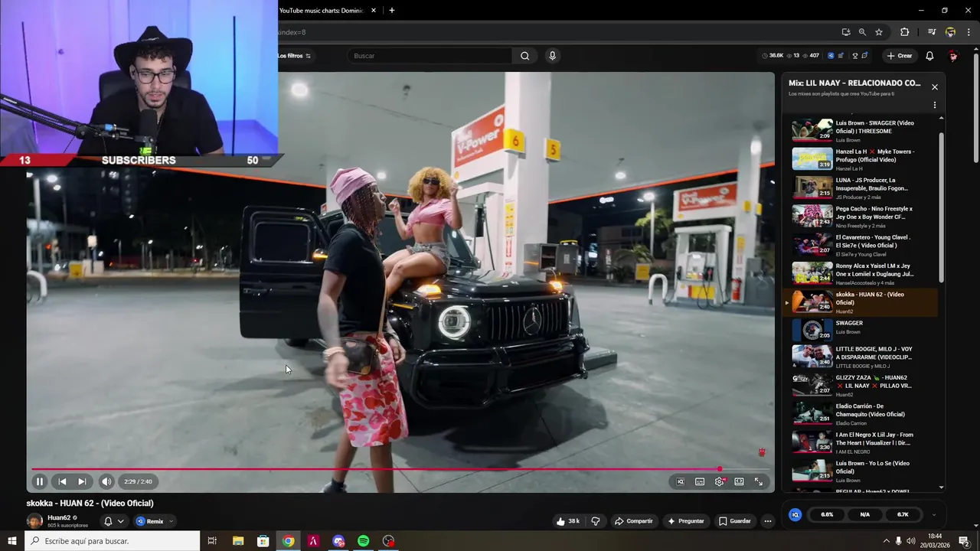Click the zoom magnifier in address bar
980x551 pixels.
tap(862, 32)
